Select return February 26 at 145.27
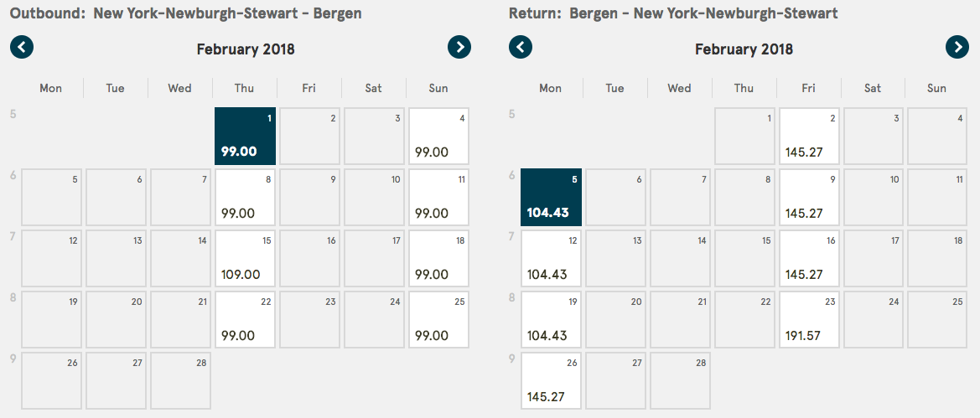 coord(550,380)
